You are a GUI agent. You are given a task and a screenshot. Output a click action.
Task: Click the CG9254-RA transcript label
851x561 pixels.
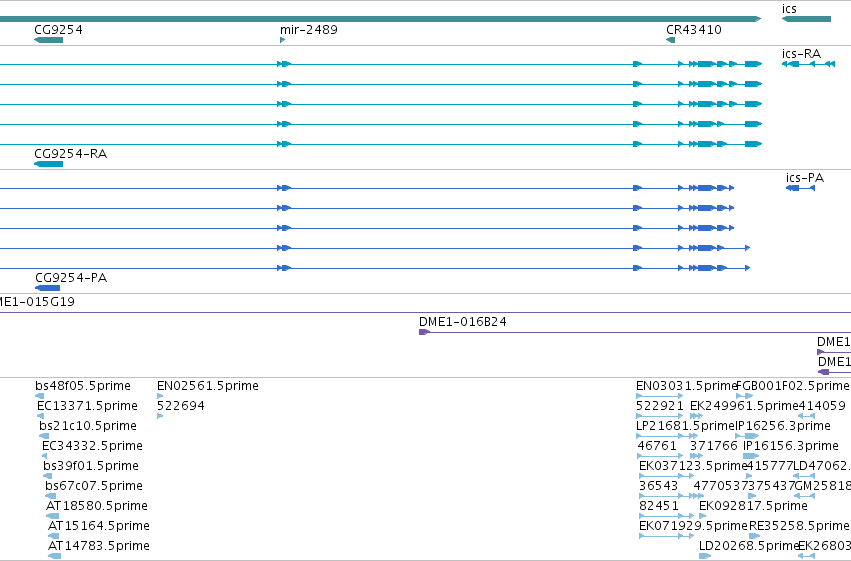point(71,154)
